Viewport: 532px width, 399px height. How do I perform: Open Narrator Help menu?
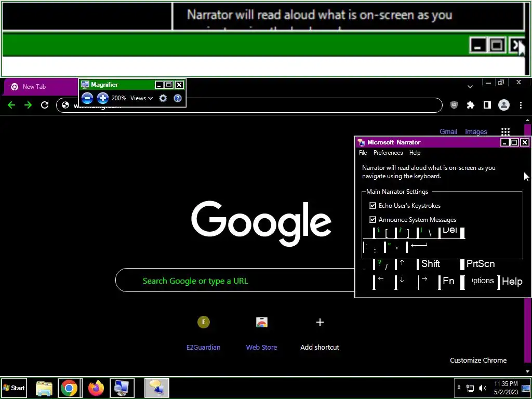[415, 153]
